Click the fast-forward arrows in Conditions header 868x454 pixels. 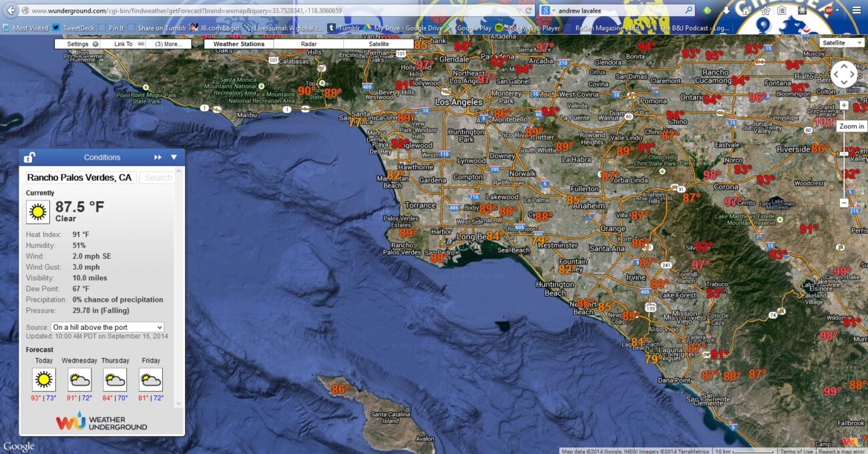(x=158, y=158)
